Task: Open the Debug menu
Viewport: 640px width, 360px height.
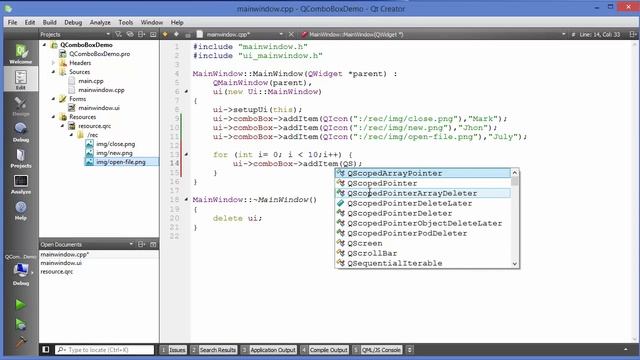Action: coord(73,22)
